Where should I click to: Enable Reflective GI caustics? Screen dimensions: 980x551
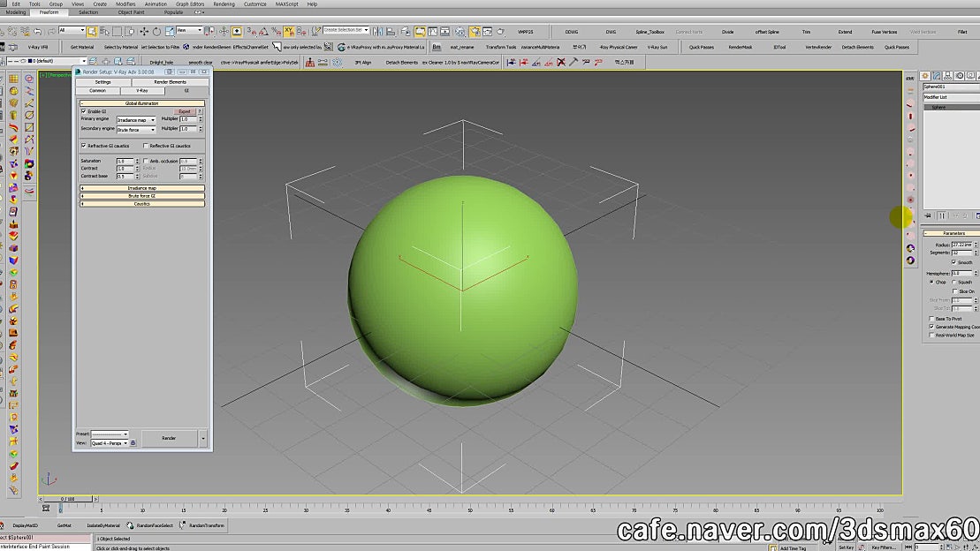(145, 146)
